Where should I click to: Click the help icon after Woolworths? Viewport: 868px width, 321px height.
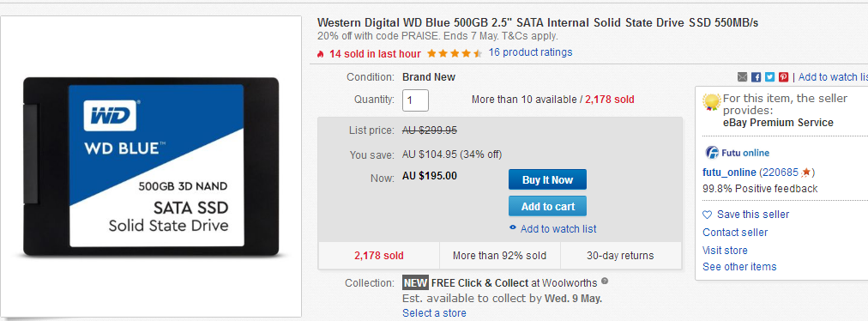(605, 281)
